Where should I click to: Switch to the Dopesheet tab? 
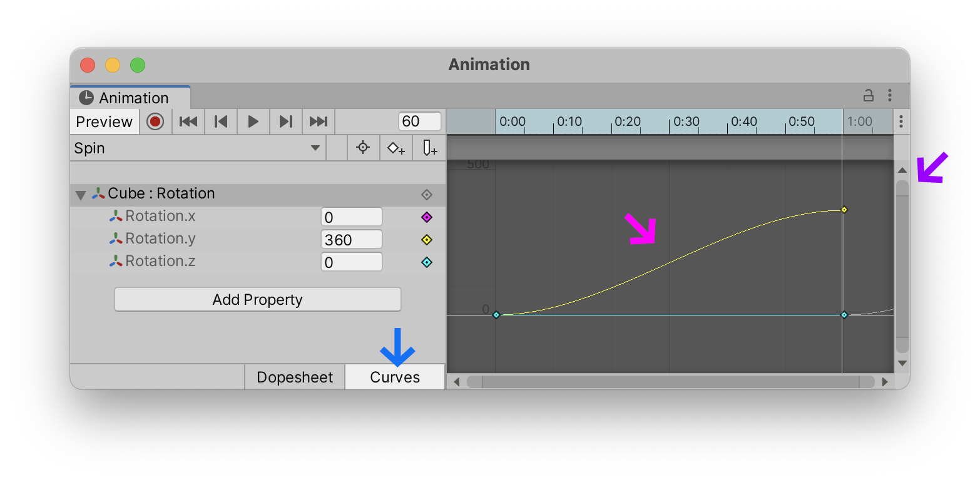294,377
